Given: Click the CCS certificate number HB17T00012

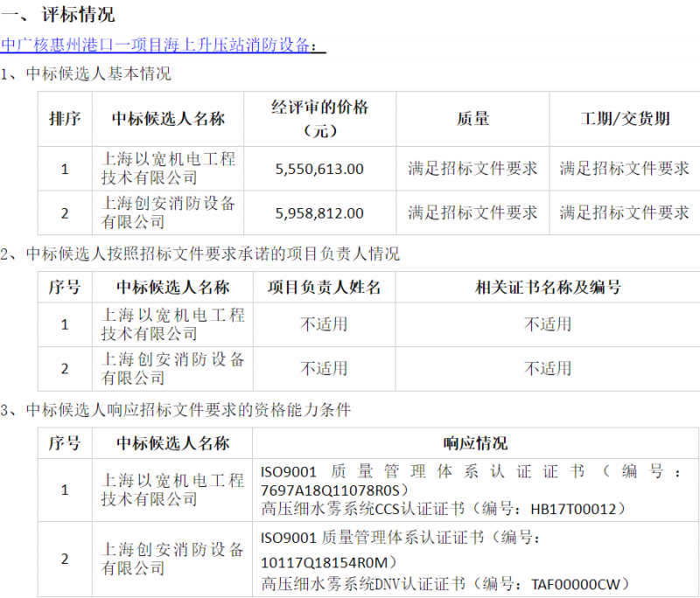Looking at the screenshot, I should click(578, 509).
